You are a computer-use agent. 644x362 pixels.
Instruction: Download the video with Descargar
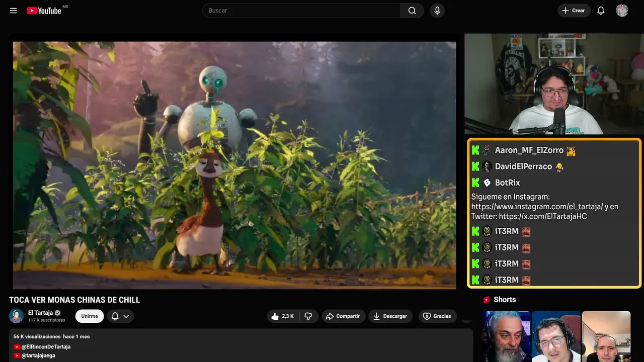pyautogui.click(x=390, y=316)
